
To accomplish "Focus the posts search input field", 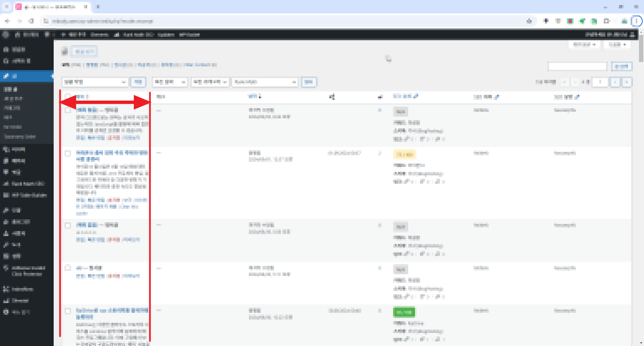I will click(x=578, y=66).
